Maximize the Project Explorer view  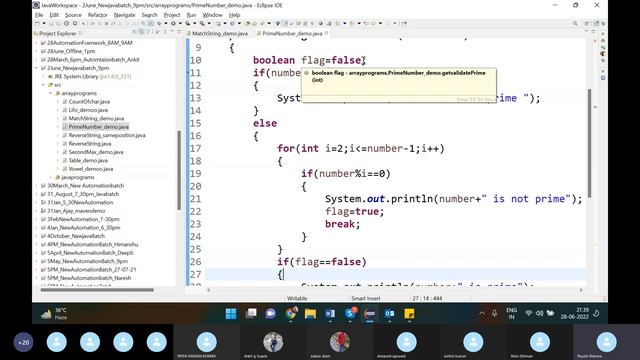tap(179, 32)
